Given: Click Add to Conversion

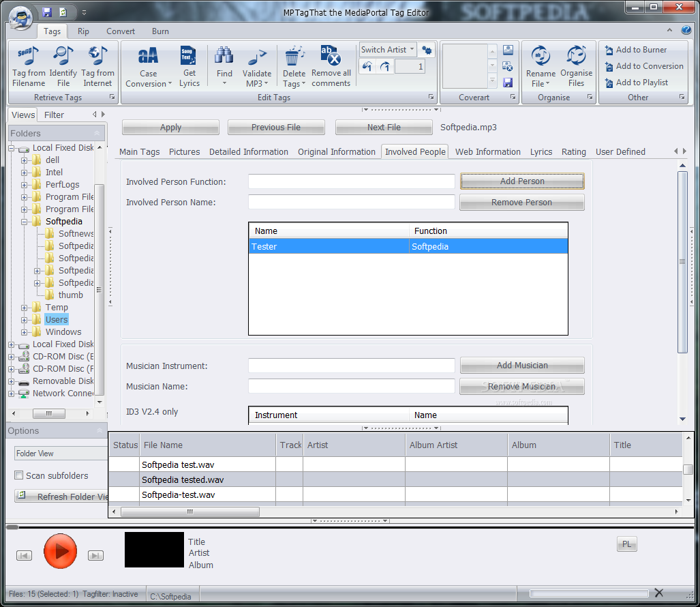Looking at the screenshot, I should [643, 66].
